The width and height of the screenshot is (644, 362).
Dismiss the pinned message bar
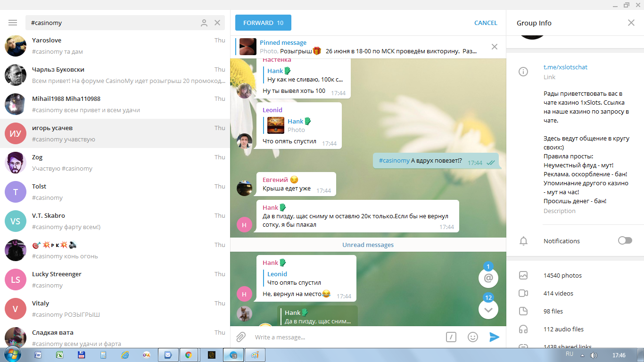click(x=495, y=47)
